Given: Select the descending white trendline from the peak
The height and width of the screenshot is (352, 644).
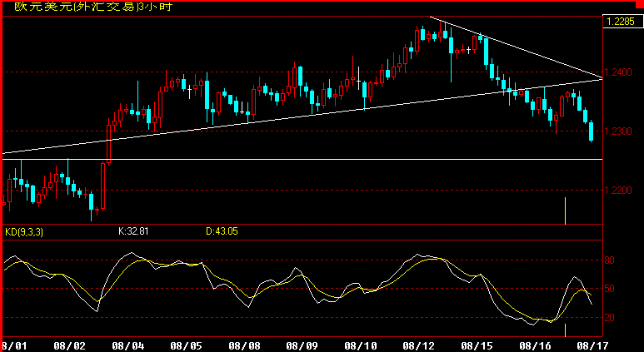Looking at the screenshot, I should (x=516, y=47).
